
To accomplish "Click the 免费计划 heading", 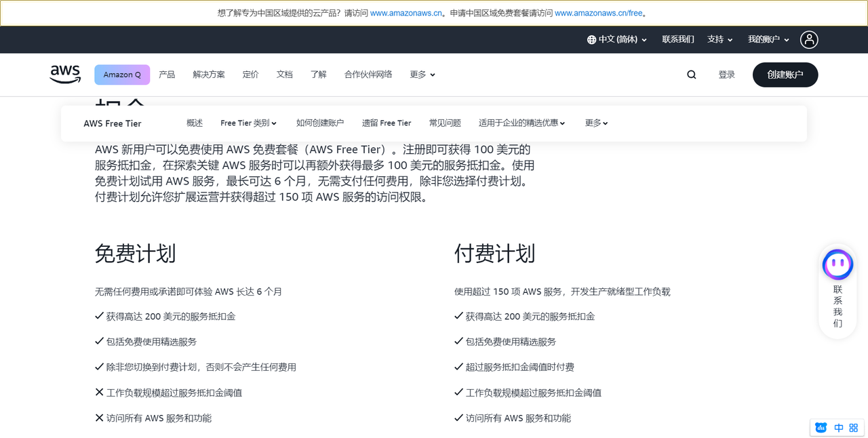I will tap(136, 254).
